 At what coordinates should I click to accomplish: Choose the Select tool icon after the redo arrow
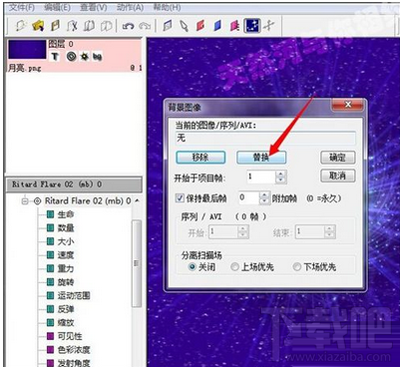167,26
